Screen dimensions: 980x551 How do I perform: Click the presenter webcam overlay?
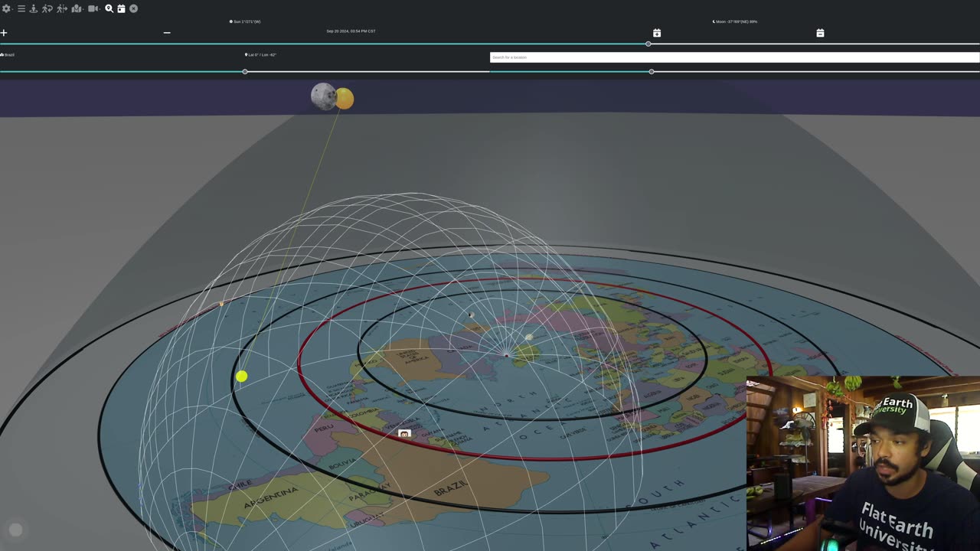[x=863, y=463]
